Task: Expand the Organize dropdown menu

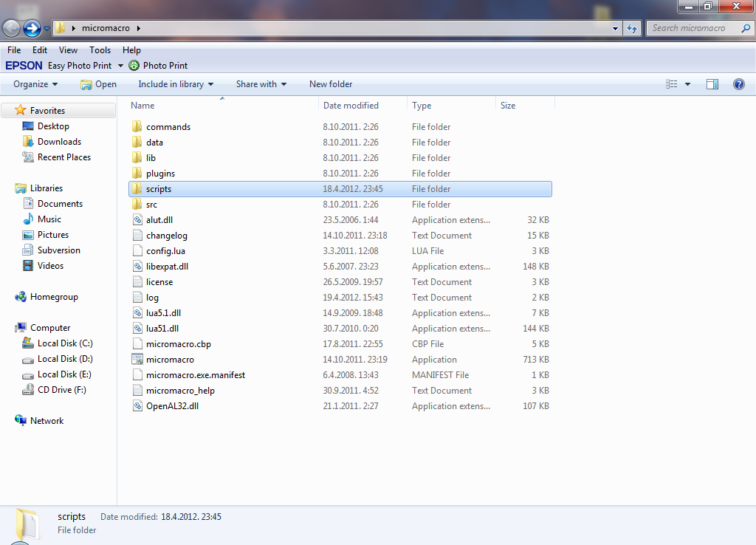Action: [35, 84]
